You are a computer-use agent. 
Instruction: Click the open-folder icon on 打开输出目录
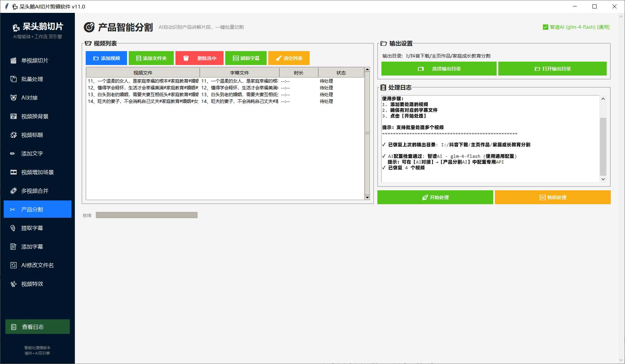[x=537, y=69]
